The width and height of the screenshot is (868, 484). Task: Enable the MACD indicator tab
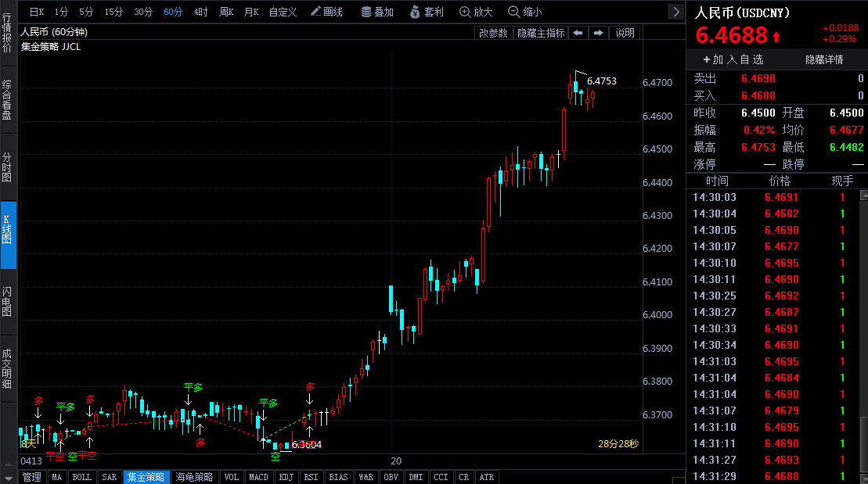258,477
